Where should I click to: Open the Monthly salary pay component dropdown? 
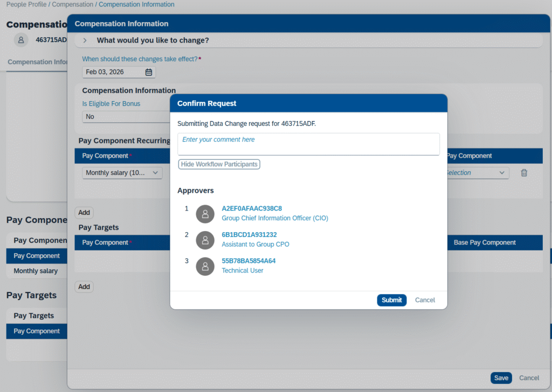(x=122, y=173)
